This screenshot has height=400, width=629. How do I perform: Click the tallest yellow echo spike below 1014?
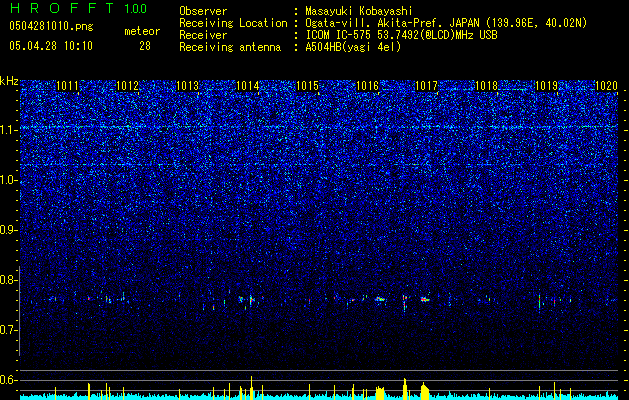252,388
